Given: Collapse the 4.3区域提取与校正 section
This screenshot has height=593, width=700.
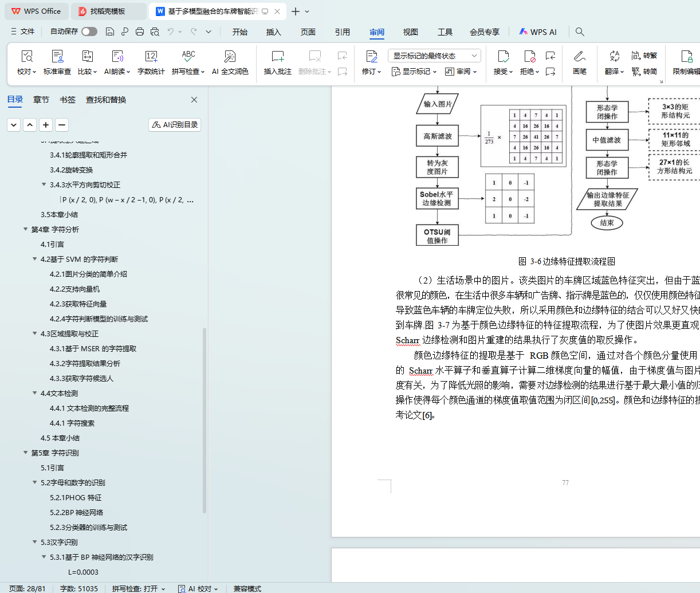Looking at the screenshot, I should click(35, 333).
